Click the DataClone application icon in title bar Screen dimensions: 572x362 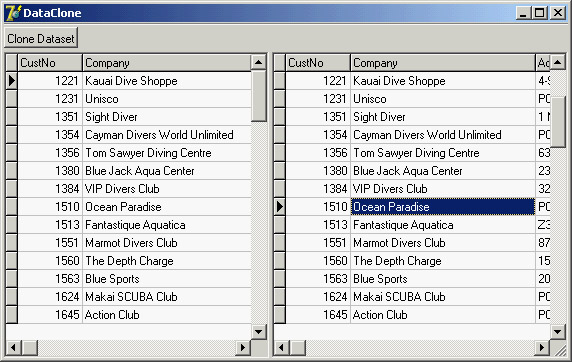(x=13, y=13)
